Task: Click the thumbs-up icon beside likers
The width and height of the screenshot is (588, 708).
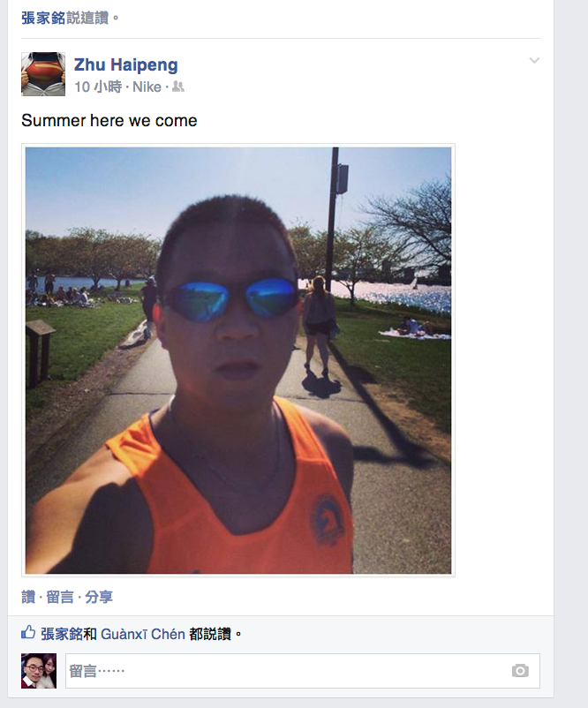Action: 28,633
